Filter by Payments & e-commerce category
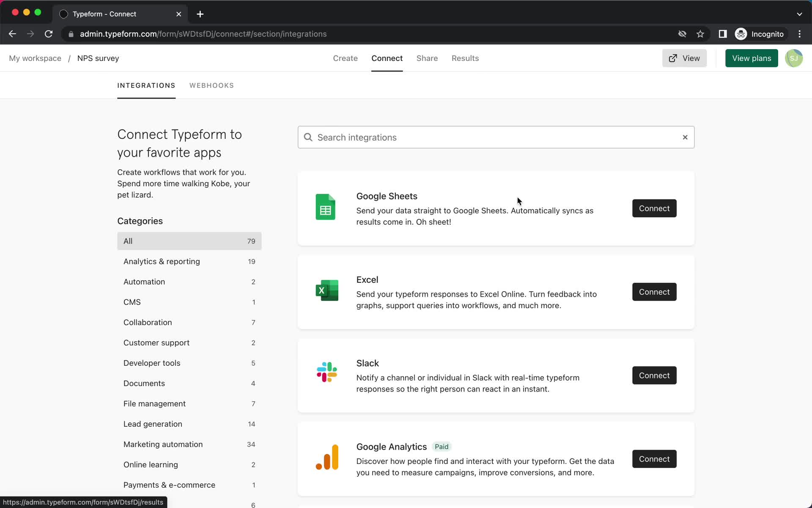This screenshot has height=508, width=812. click(x=189, y=485)
